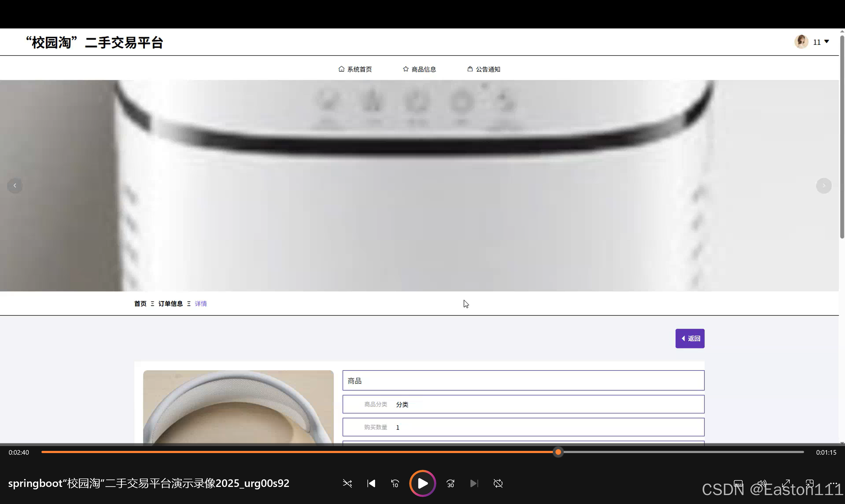Skip forward 30 seconds
This screenshot has height=504, width=845.
[450, 483]
